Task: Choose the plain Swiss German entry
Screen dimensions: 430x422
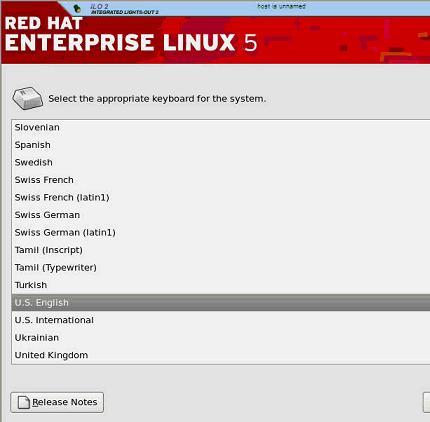Action: click(221, 215)
